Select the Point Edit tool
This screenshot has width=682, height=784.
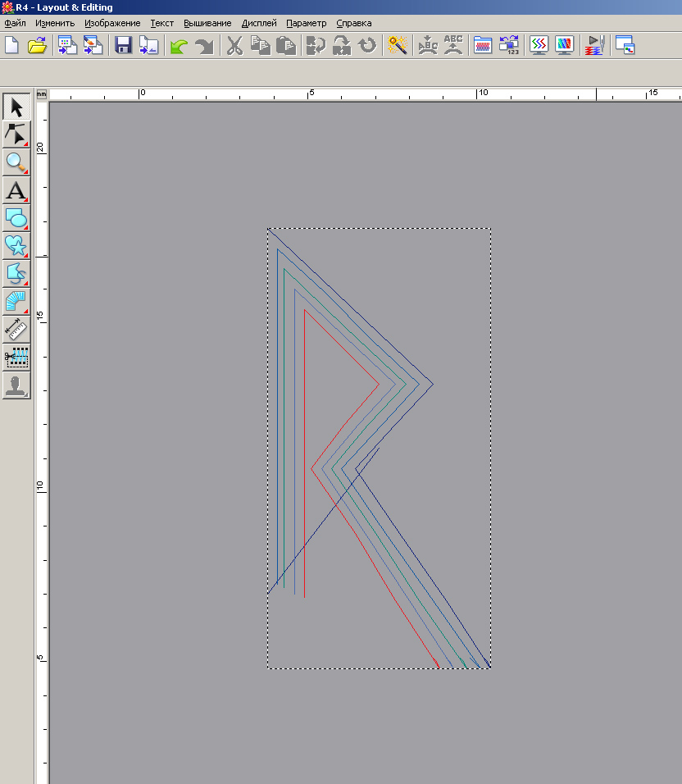click(x=16, y=134)
